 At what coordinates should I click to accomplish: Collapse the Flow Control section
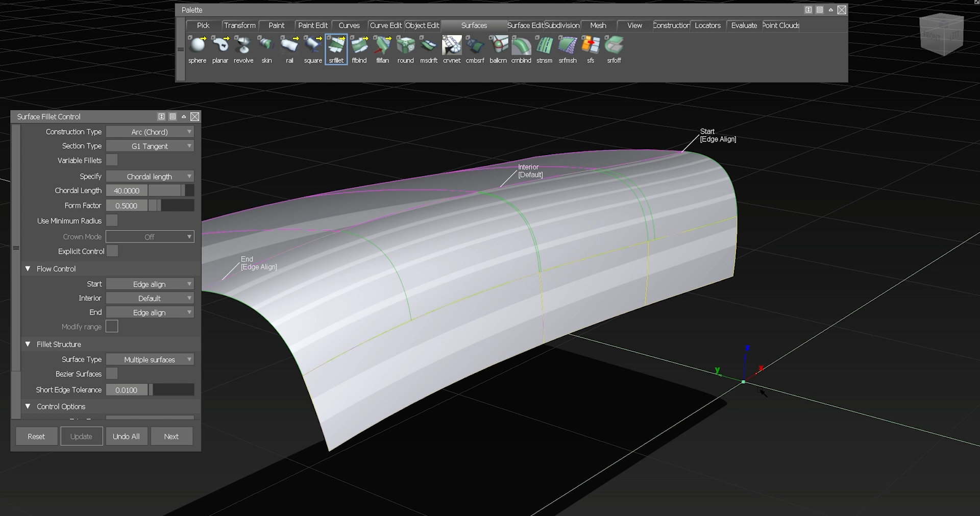tap(28, 269)
